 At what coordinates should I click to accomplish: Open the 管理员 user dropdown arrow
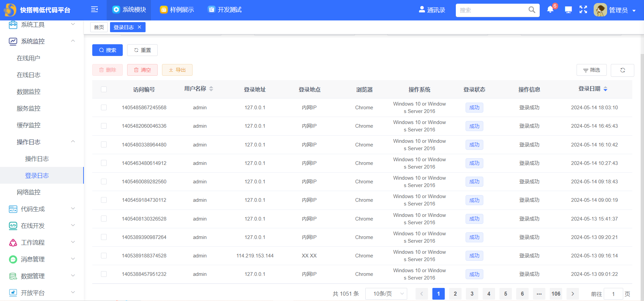point(634,11)
